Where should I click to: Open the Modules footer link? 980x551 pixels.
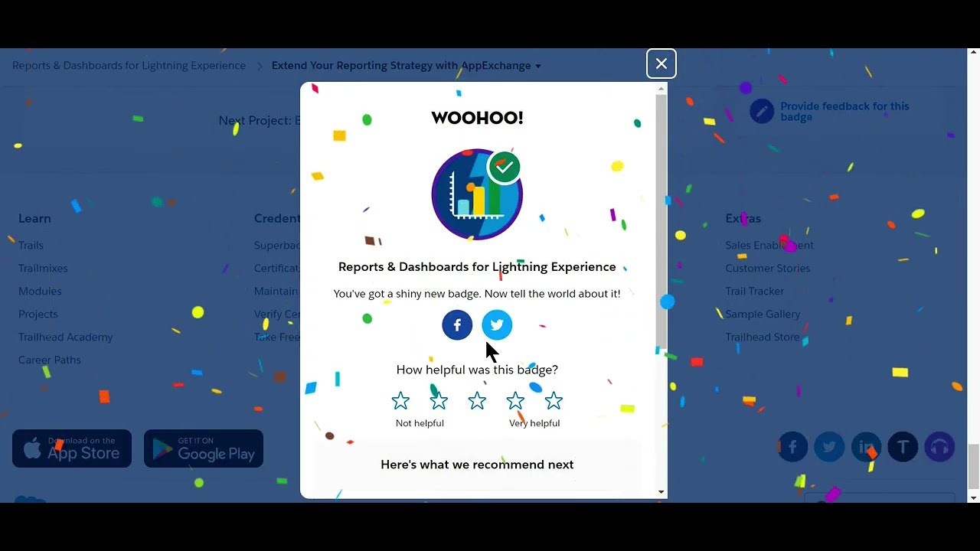[40, 291]
